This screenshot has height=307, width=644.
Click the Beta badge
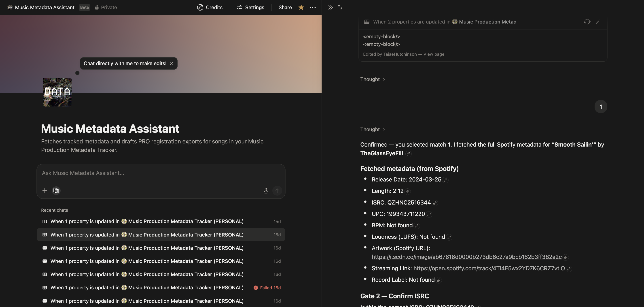coord(84,8)
